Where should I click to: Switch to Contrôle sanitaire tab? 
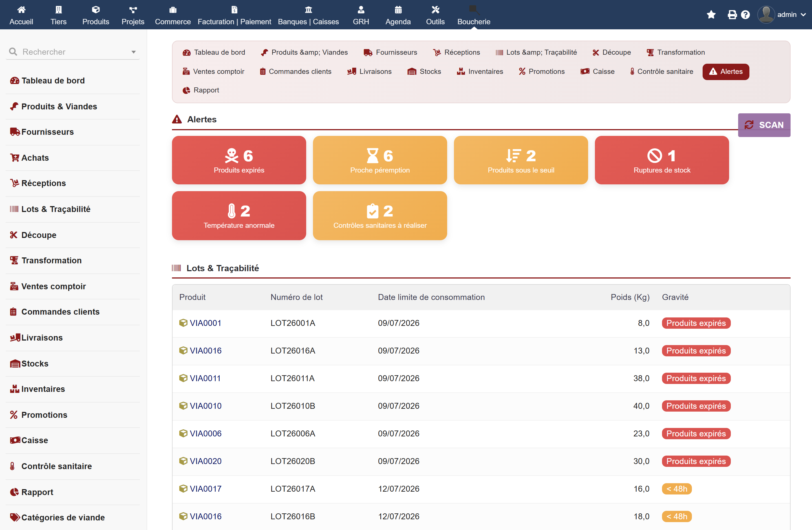(x=661, y=72)
